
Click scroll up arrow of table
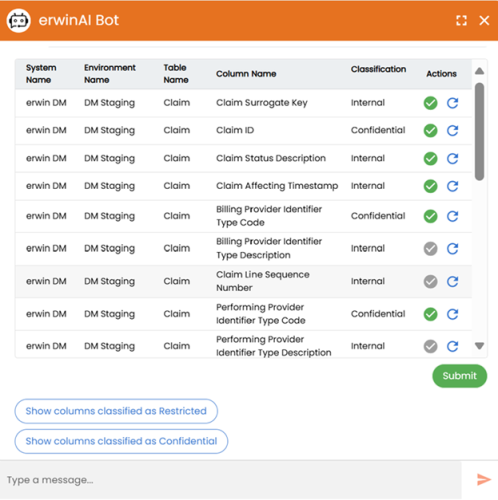coord(479,71)
